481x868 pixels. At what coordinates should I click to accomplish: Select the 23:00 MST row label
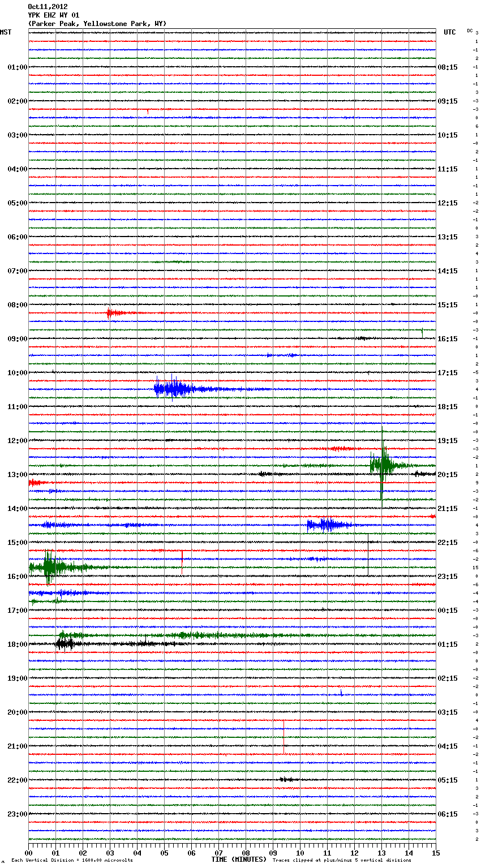[x=18, y=814]
